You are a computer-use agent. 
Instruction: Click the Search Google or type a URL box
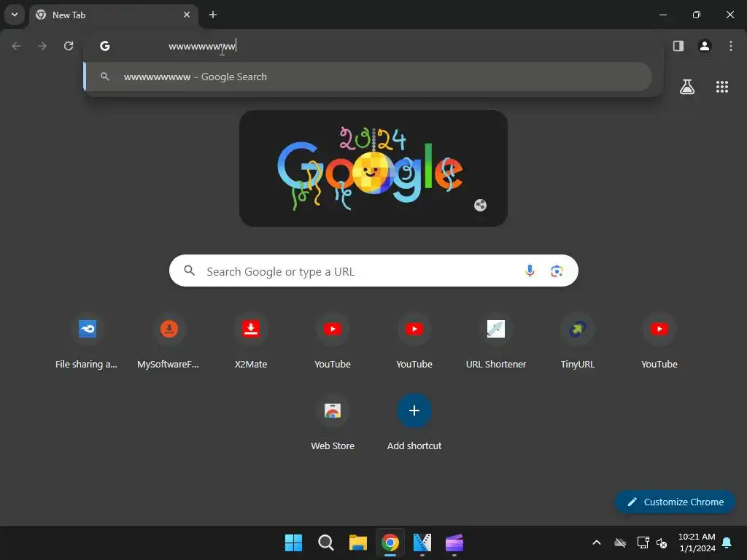pos(373,271)
